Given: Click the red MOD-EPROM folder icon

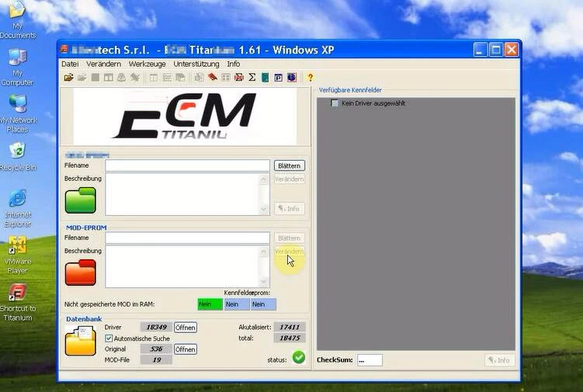Looking at the screenshot, I should [x=80, y=272].
